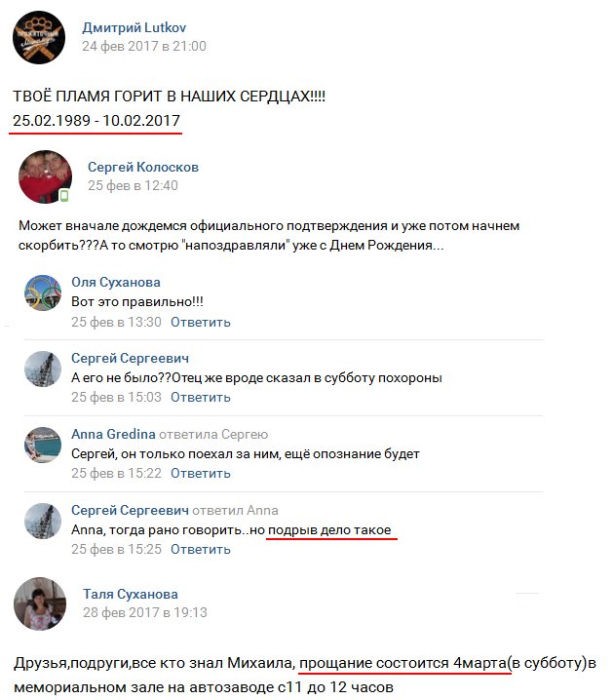Click Сергей Сергеевич avatar beside 15:25 comment

pos(43,521)
